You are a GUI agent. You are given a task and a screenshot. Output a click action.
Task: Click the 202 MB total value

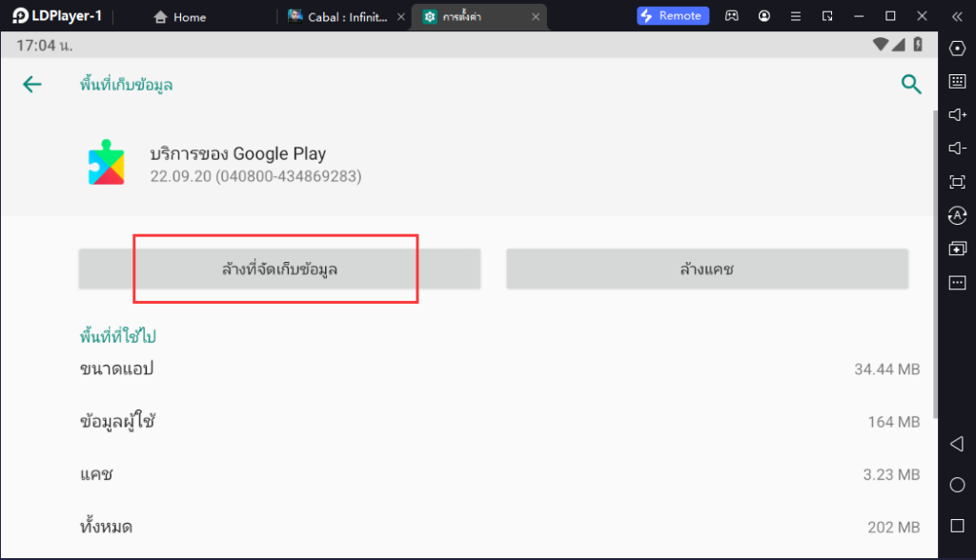pyautogui.click(x=894, y=527)
